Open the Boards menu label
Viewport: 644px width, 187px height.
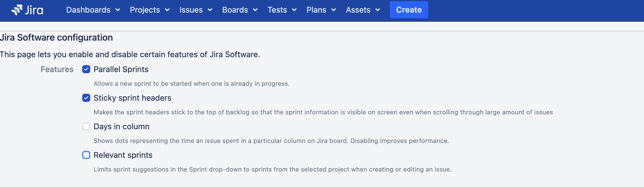click(x=235, y=10)
